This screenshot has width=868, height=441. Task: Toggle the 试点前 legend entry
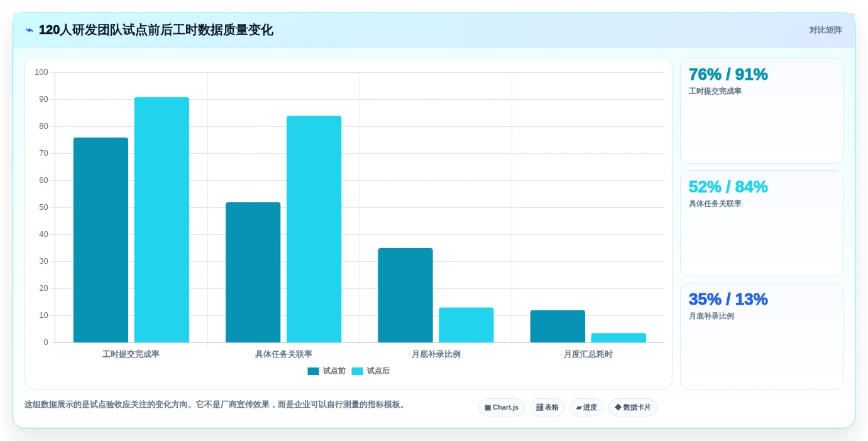coord(326,371)
